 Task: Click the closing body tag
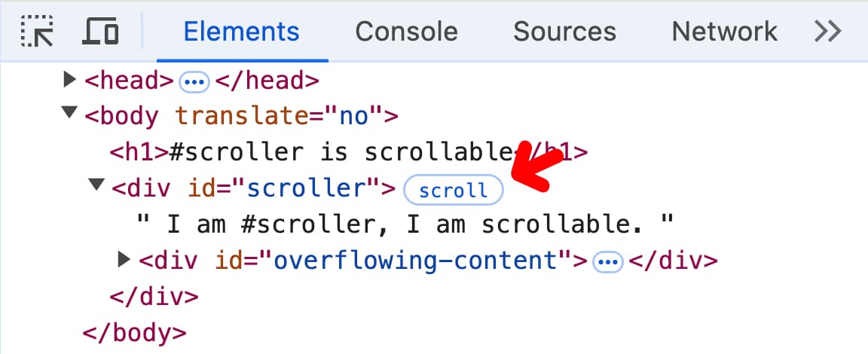pyautogui.click(x=134, y=331)
